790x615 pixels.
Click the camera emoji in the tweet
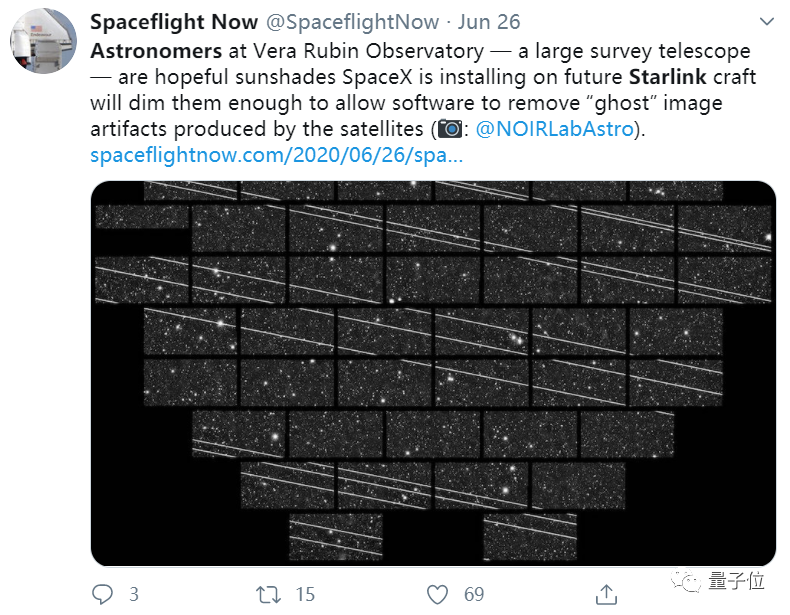click(450, 130)
